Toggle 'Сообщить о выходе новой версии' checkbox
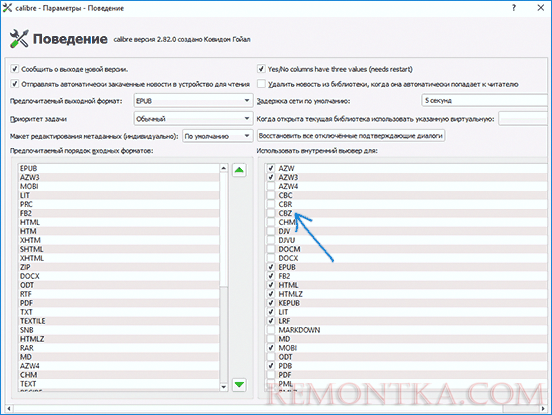This screenshot has height=415, width=552. [14, 69]
